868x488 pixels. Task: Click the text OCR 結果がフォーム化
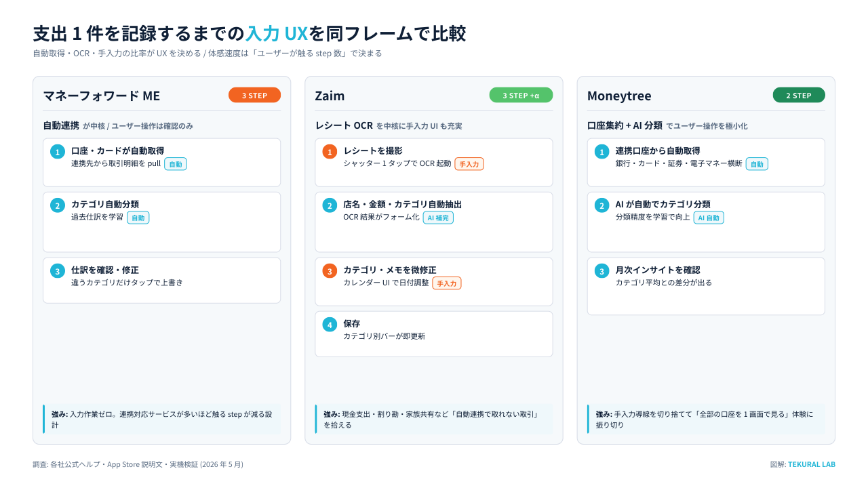coord(381,218)
